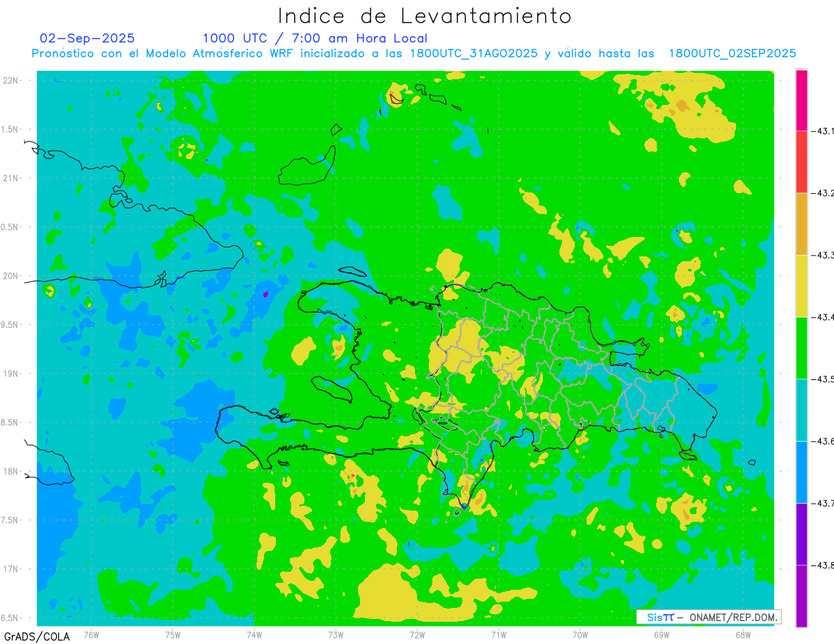This screenshot has width=834, height=644.
Task: Click the legend value "-43.6"
Action: click(x=823, y=441)
